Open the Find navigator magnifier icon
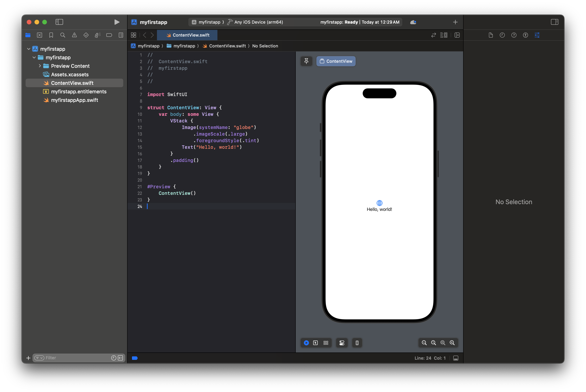The width and height of the screenshot is (586, 392). coord(63,35)
